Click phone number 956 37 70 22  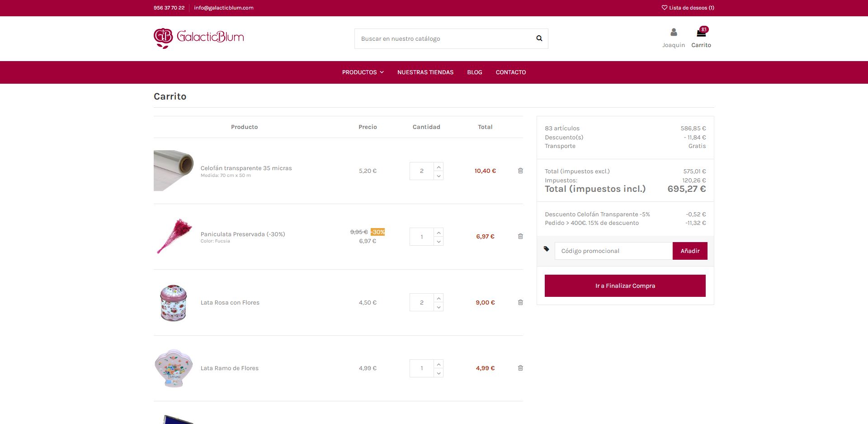[x=169, y=8]
